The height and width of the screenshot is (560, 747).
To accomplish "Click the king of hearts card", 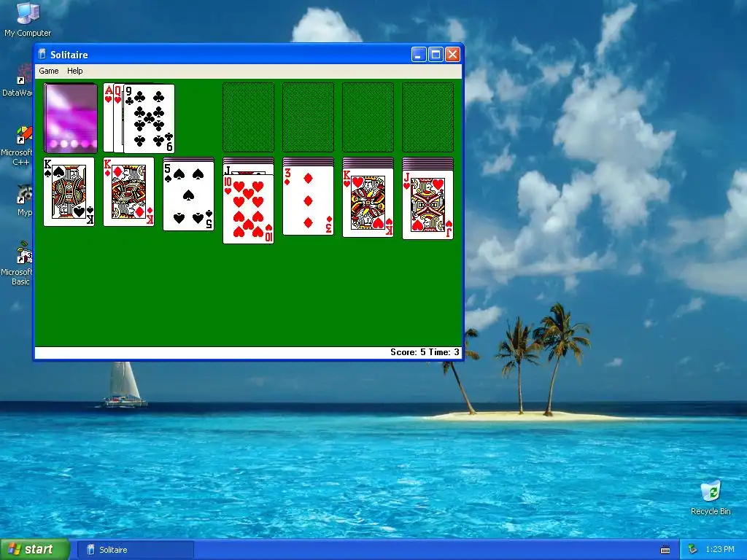I will (368, 203).
